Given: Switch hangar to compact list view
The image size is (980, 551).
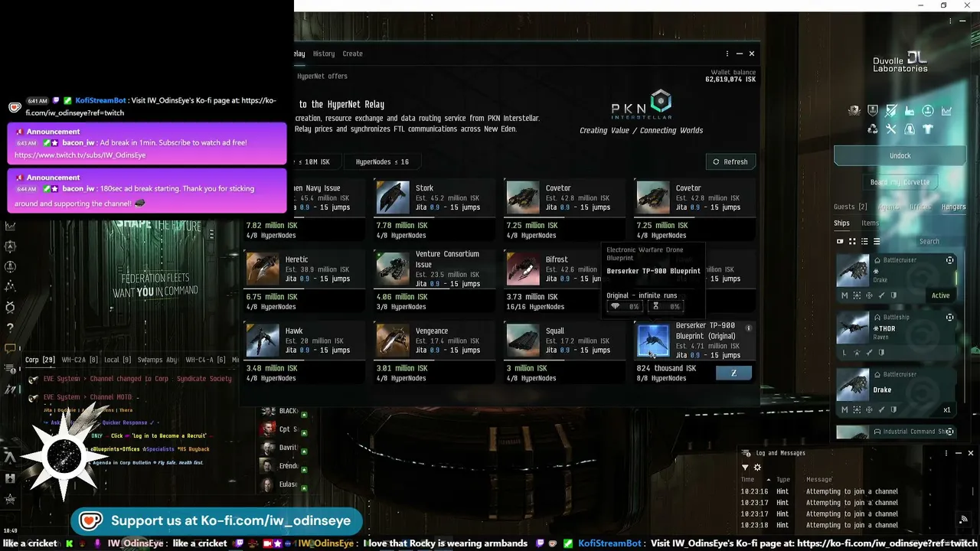Looking at the screenshot, I should [877, 241].
